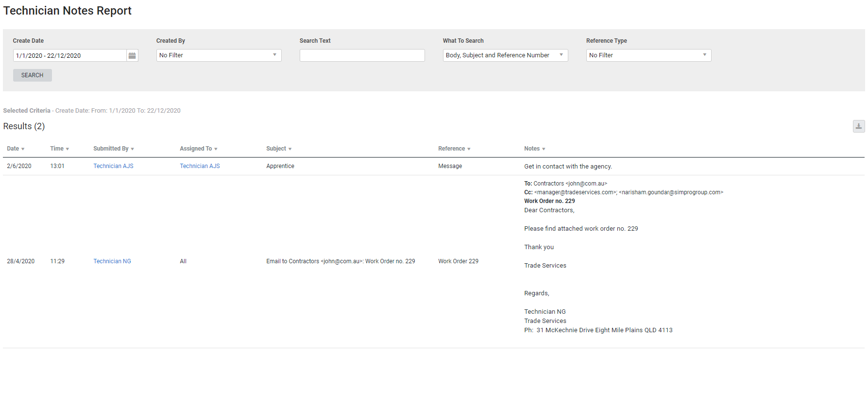
Task: Click the 'Email to Contractors' subject cell
Action: pyautogui.click(x=340, y=261)
